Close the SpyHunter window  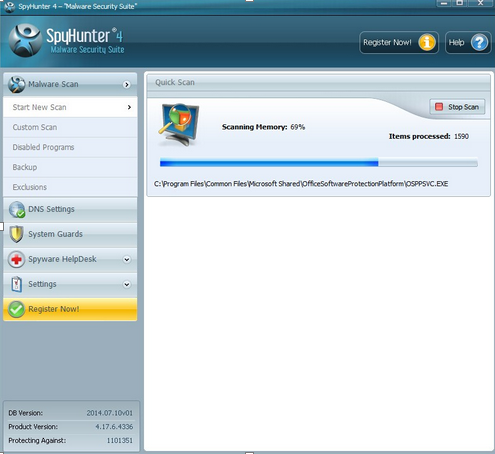(x=480, y=3)
